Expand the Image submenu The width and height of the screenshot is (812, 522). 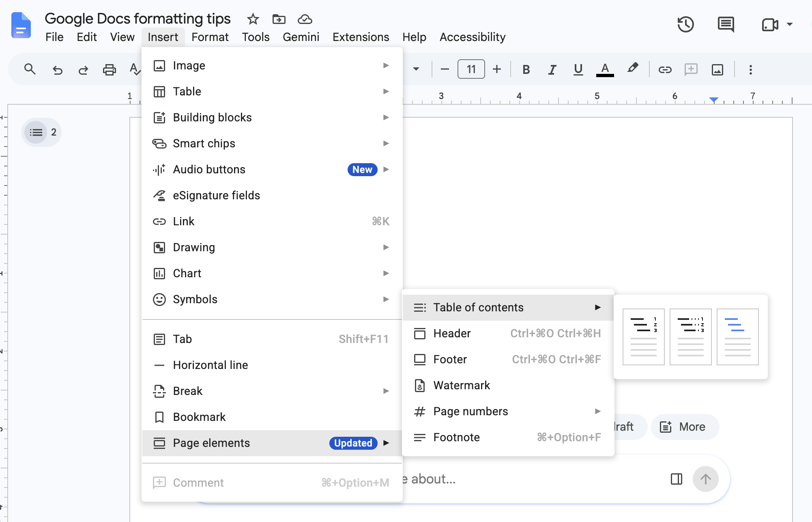[x=272, y=65]
